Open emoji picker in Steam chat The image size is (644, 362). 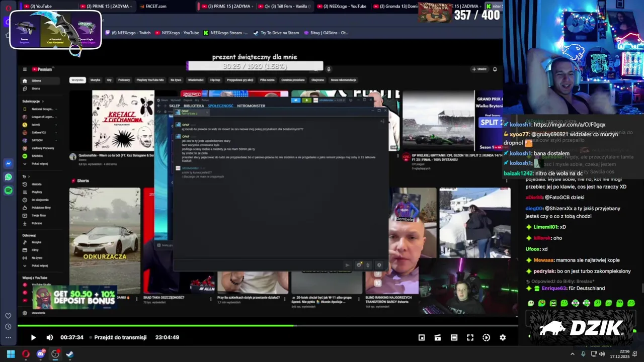[359, 265]
